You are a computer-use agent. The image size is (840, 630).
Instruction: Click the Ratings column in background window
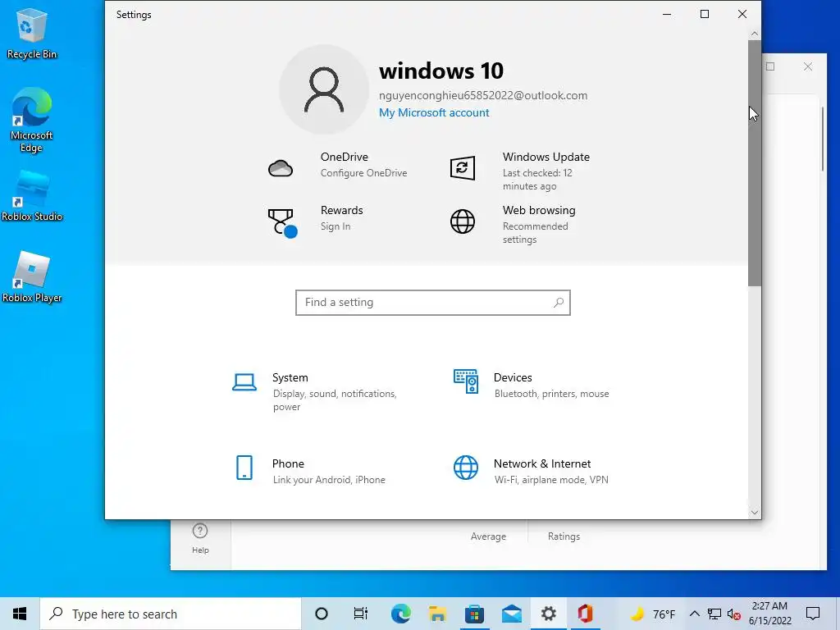(564, 536)
